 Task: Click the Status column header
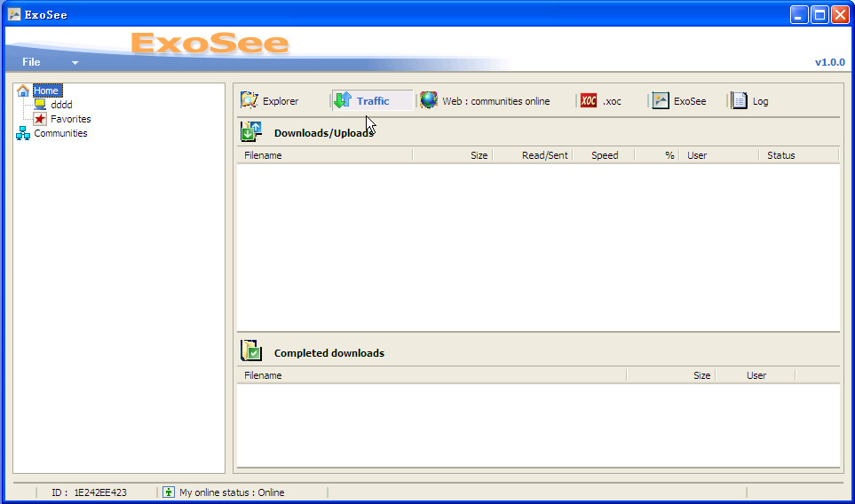coord(798,155)
